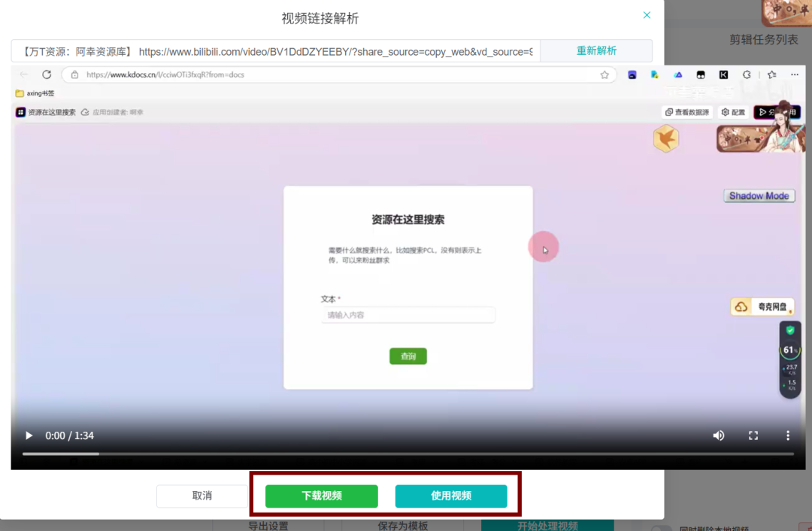Click the Shadow Mode button
812x531 pixels.
point(759,196)
